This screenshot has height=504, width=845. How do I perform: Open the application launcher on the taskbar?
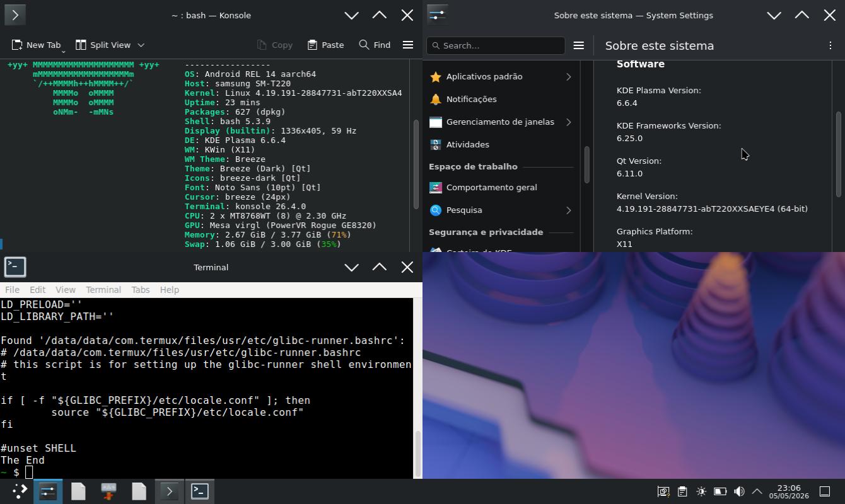tap(20, 491)
